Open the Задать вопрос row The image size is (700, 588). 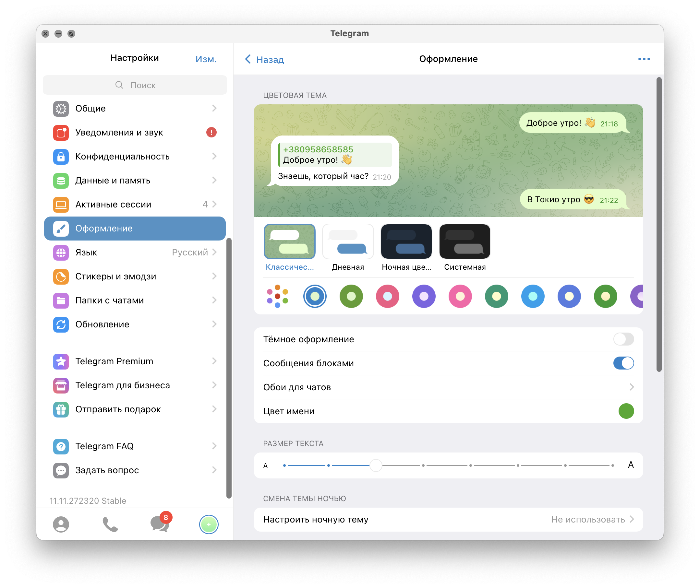point(135,470)
